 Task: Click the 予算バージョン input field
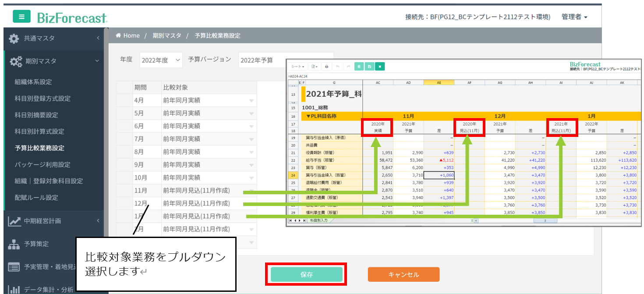262,60
